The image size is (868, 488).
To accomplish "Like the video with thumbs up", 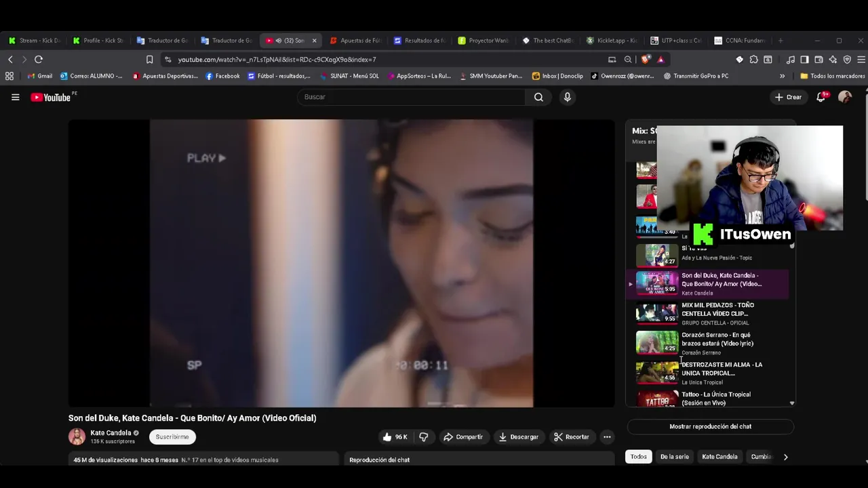I will 394,437.
